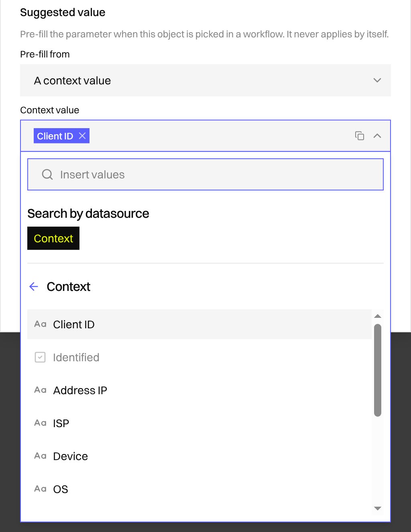
Task: Remove the Client ID tag
Action: 82,136
